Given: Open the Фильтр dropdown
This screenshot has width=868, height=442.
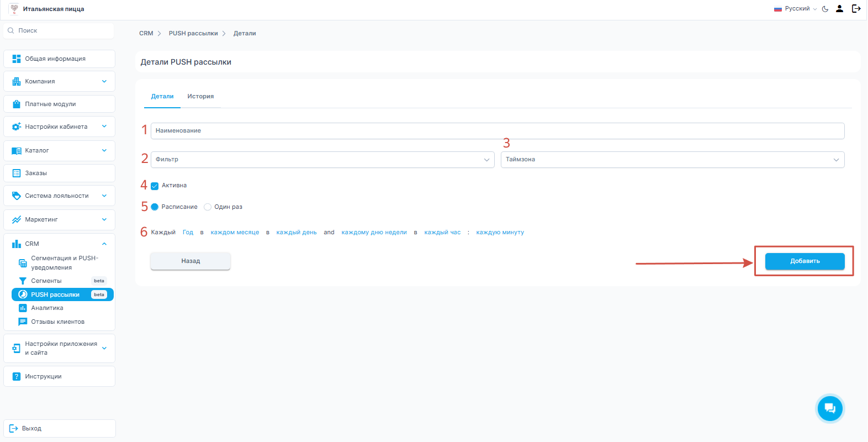Looking at the screenshot, I should (322, 160).
